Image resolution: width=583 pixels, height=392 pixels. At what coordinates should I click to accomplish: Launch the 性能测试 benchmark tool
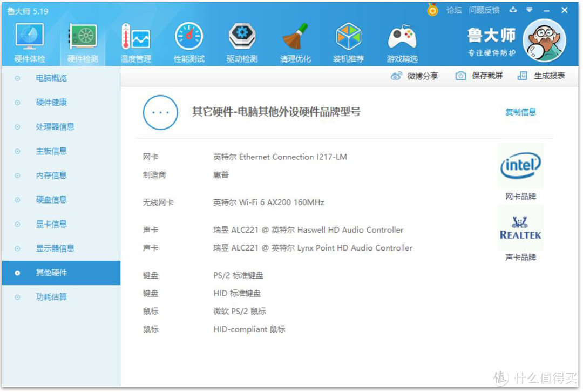coord(188,38)
